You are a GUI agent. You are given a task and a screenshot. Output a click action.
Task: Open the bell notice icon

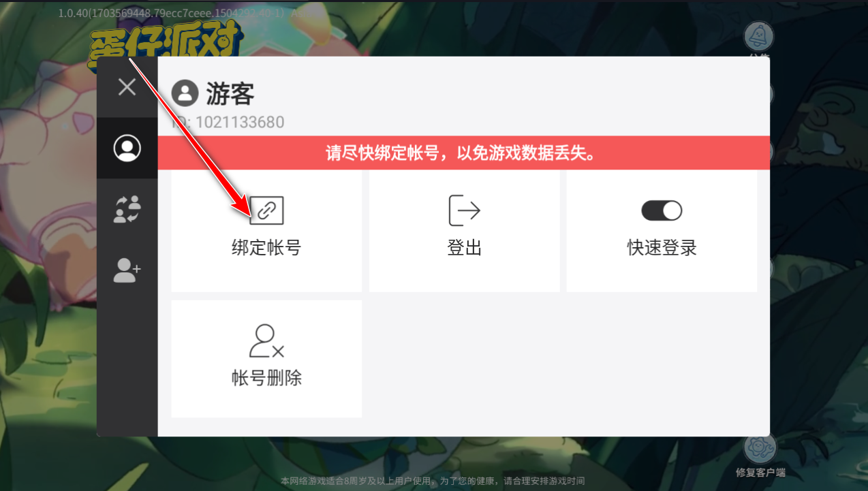pyautogui.click(x=758, y=37)
